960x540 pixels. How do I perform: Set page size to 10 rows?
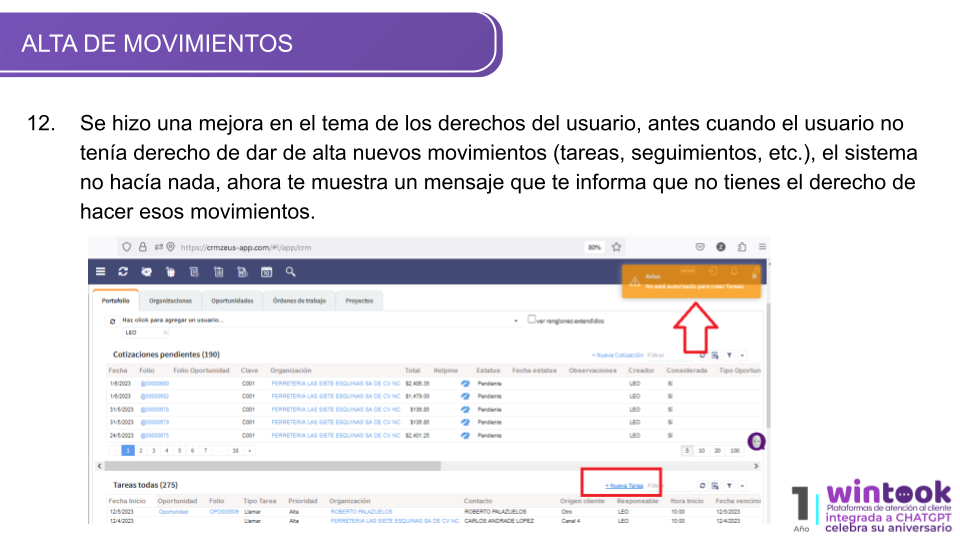point(702,451)
